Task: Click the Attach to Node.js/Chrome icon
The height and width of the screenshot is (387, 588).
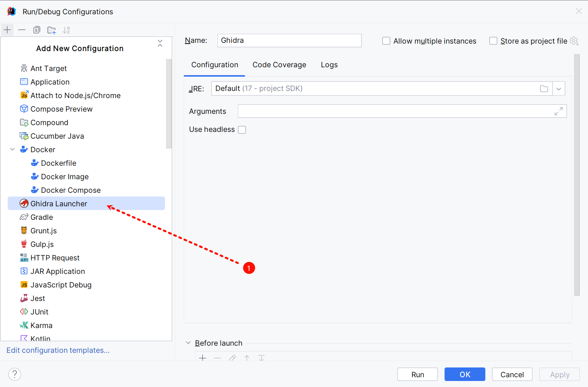Action: point(24,95)
